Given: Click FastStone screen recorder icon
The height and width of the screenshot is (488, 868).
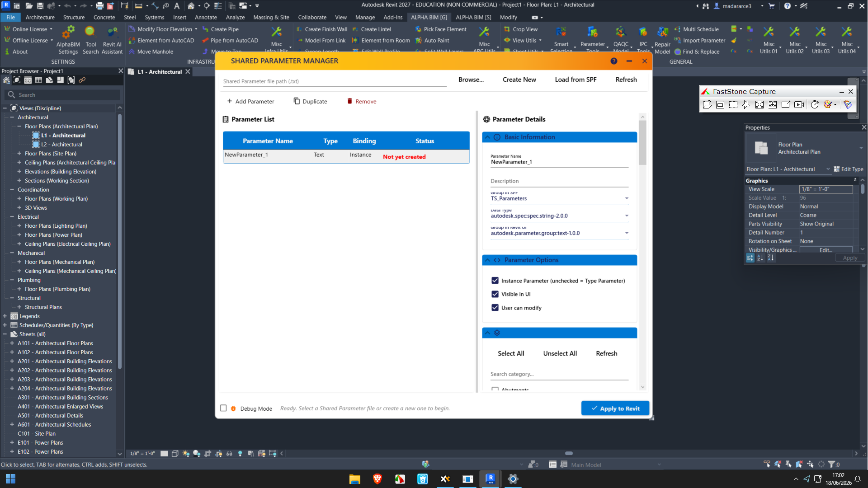Looking at the screenshot, I should [799, 104].
